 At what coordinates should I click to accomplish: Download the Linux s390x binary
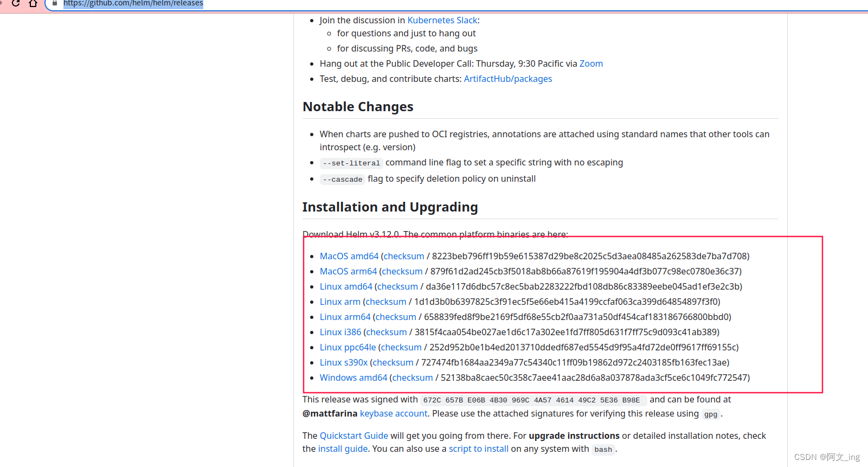pyautogui.click(x=344, y=362)
